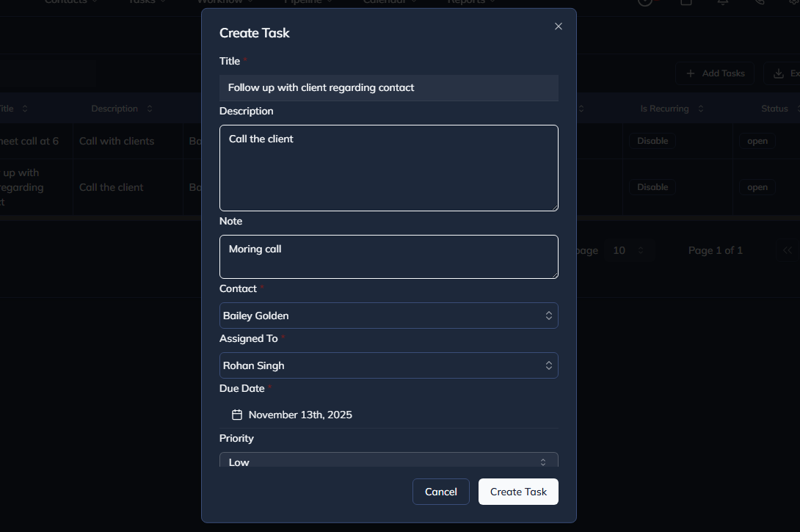Click the sort arrows on Description column
The height and width of the screenshot is (532, 800).
point(149,108)
